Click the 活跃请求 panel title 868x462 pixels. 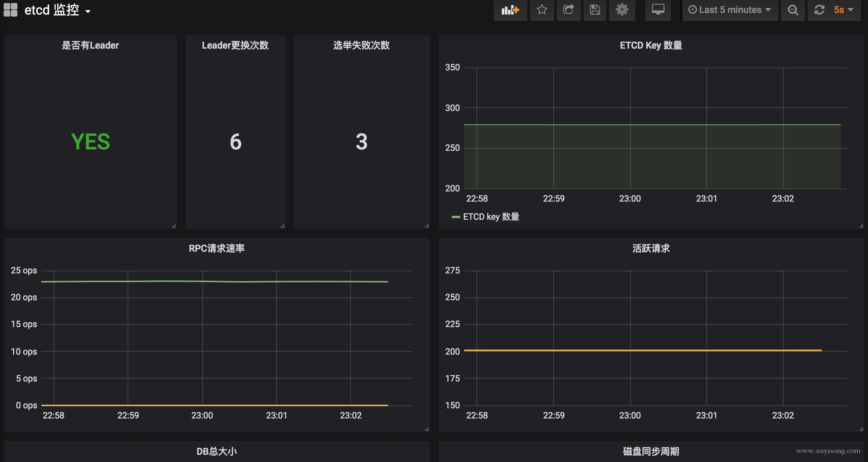(x=651, y=248)
